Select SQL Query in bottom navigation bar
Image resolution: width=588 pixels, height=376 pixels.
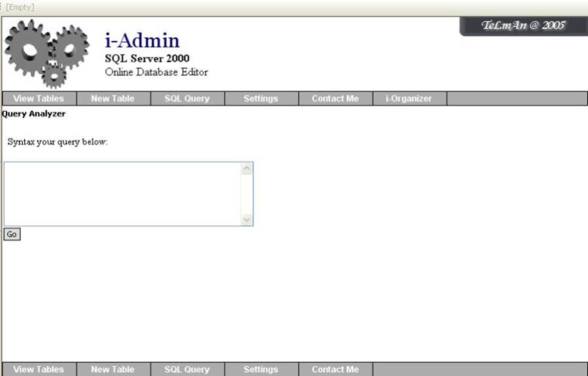coord(187,369)
